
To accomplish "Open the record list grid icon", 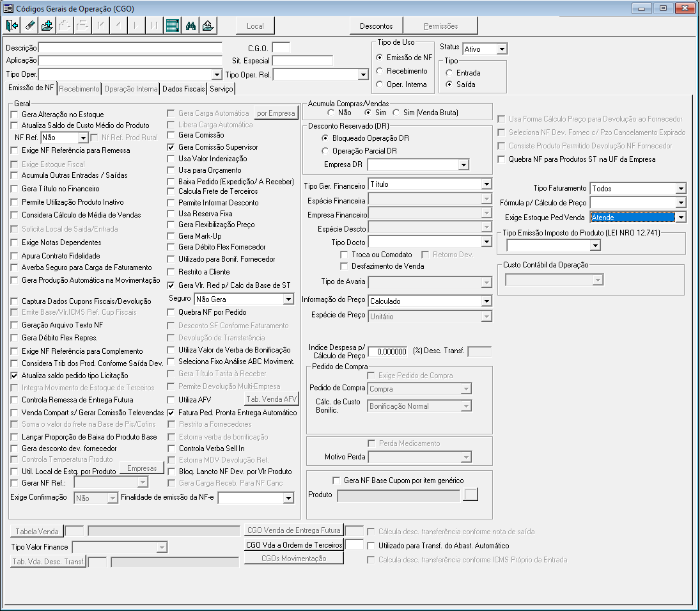I will point(173,26).
